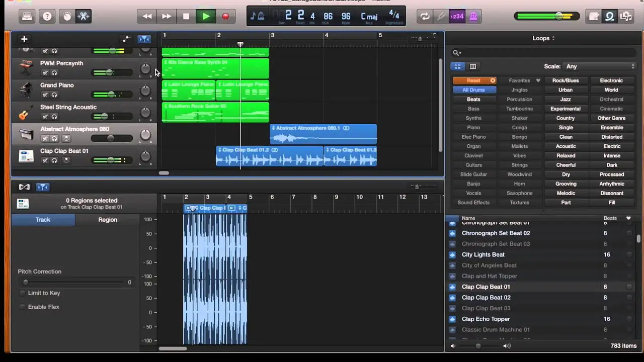Open the Scale: Any dropdown
This screenshot has height=362, width=644.
[599, 66]
